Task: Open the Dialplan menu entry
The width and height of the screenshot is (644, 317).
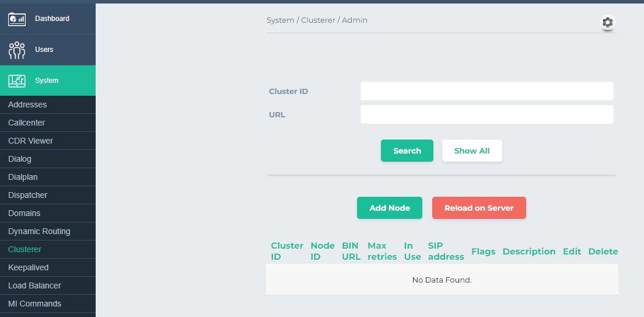Action: 23,177
